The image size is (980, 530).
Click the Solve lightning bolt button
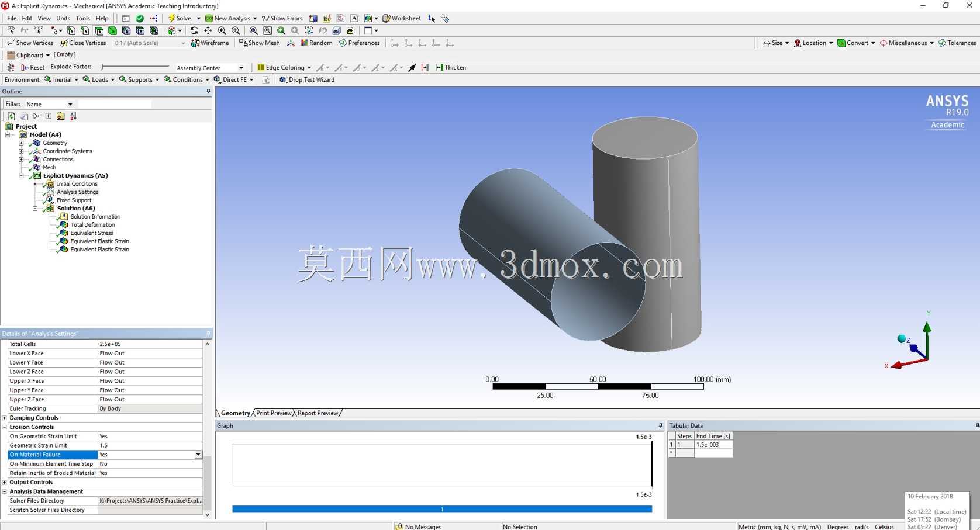pyautogui.click(x=180, y=18)
